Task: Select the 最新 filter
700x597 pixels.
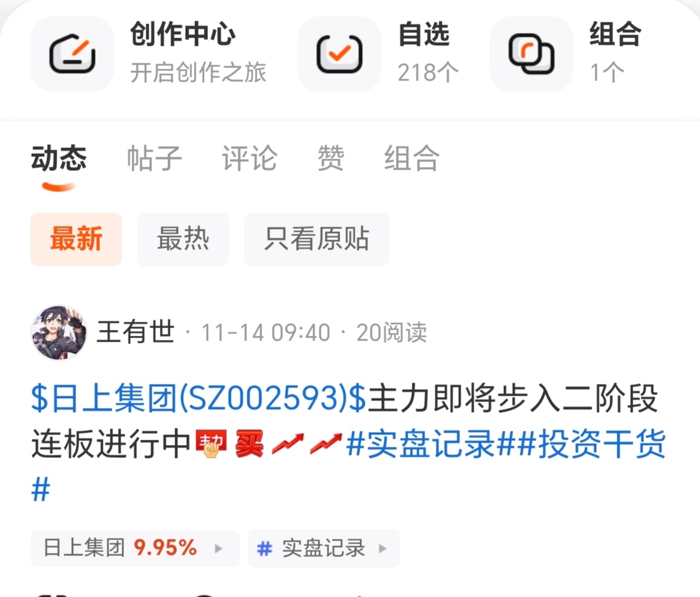Action: pos(76,239)
